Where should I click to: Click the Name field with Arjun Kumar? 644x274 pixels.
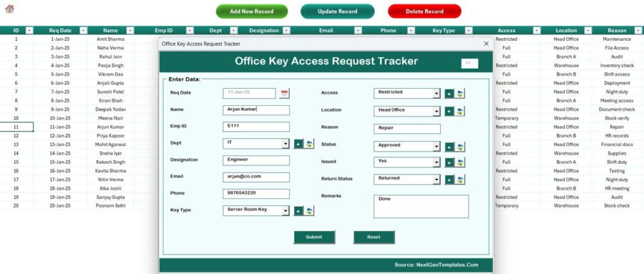coord(257,110)
